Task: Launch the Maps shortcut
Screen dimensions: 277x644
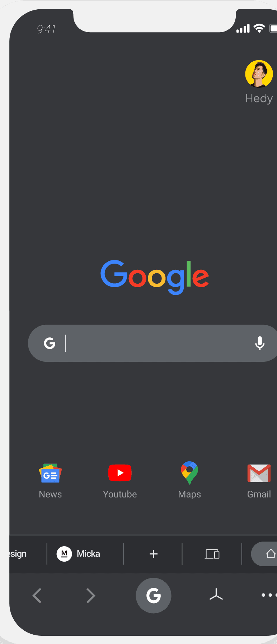Action: click(189, 473)
